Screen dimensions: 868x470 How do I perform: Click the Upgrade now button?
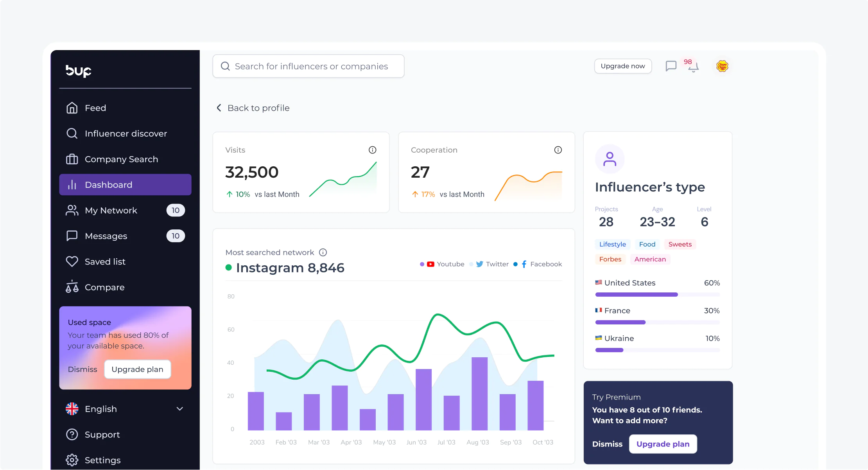tap(623, 66)
